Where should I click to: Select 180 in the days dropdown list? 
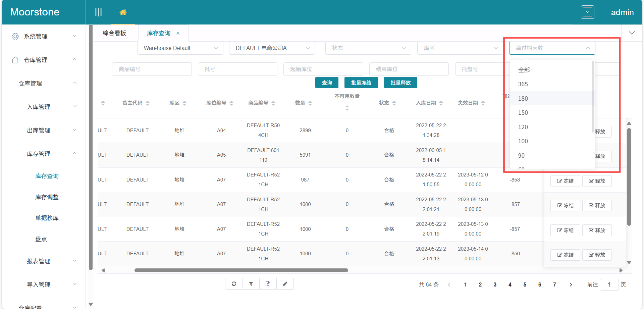pyautogui.click(x=523, y=98)
